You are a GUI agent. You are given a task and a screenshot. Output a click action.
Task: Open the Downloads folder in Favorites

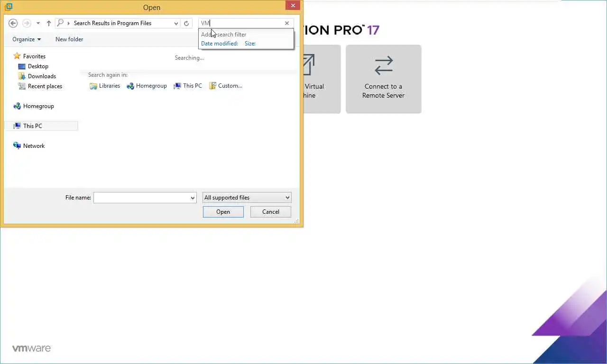(x=42, y=76)
